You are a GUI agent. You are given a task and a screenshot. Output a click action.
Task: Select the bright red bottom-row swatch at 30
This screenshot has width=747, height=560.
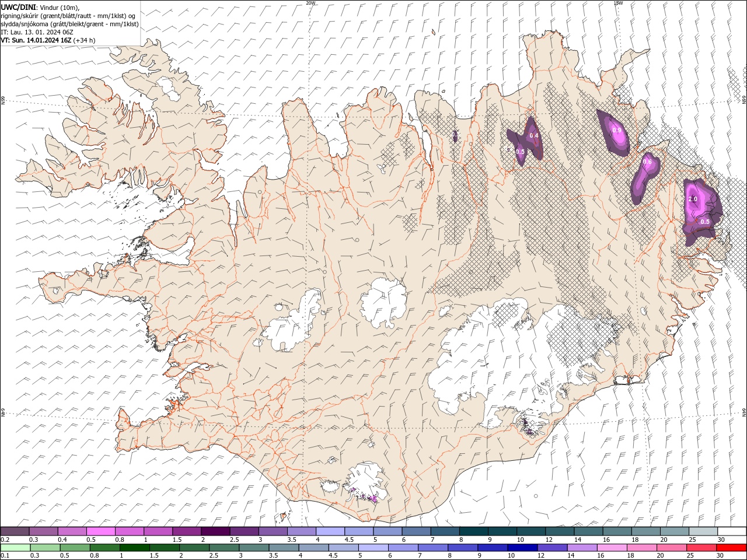pyautogui.click(x=732, y=548)
